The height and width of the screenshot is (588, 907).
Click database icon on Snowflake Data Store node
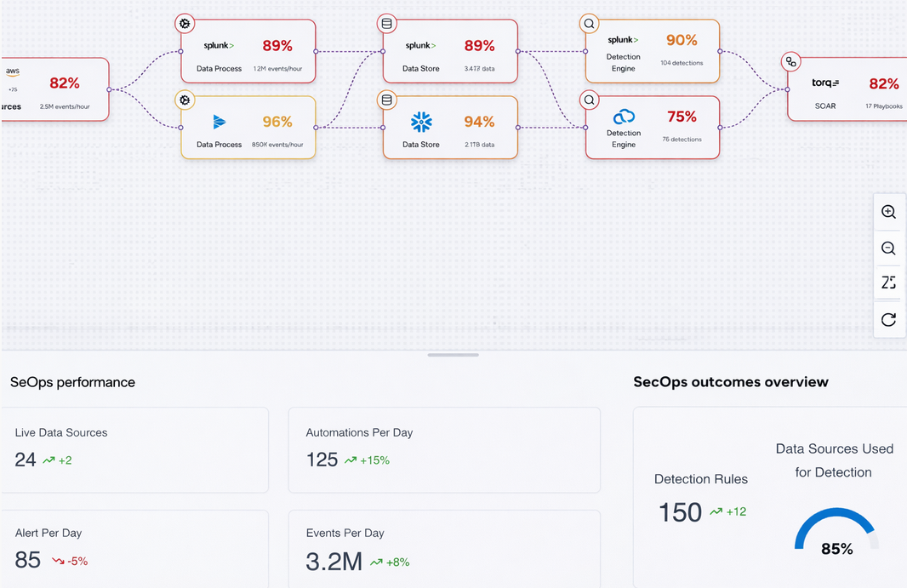(x=387, y=100)
